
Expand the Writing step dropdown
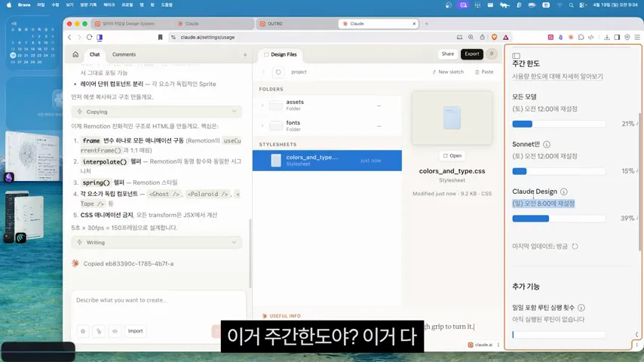[234, 242]
